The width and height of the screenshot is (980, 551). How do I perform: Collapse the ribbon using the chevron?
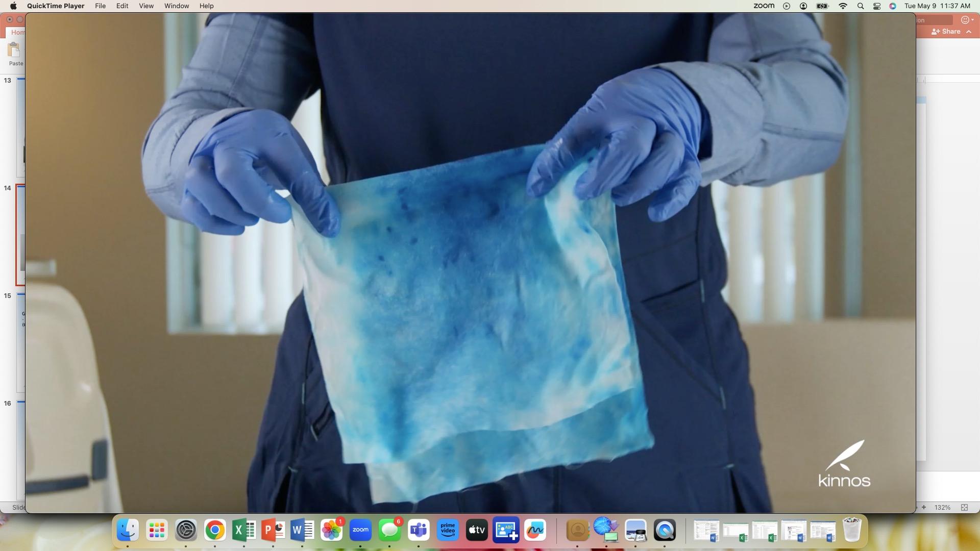click(x=969, y=32)
